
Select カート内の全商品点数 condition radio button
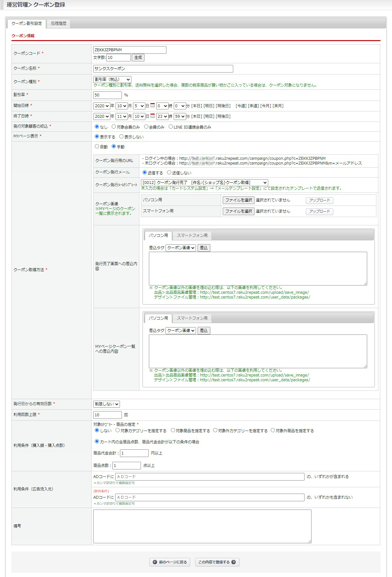97,441
